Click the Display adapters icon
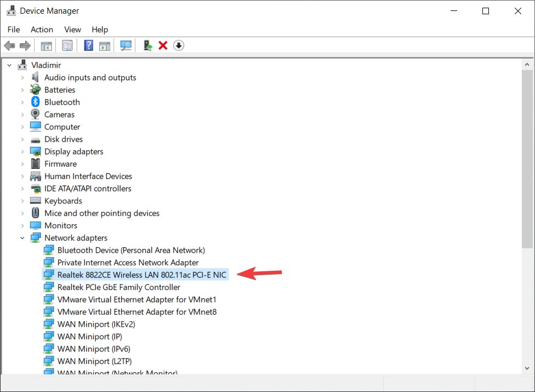This screenshot has width=535, height=392. pyautogui.click(x=36, y=151)
